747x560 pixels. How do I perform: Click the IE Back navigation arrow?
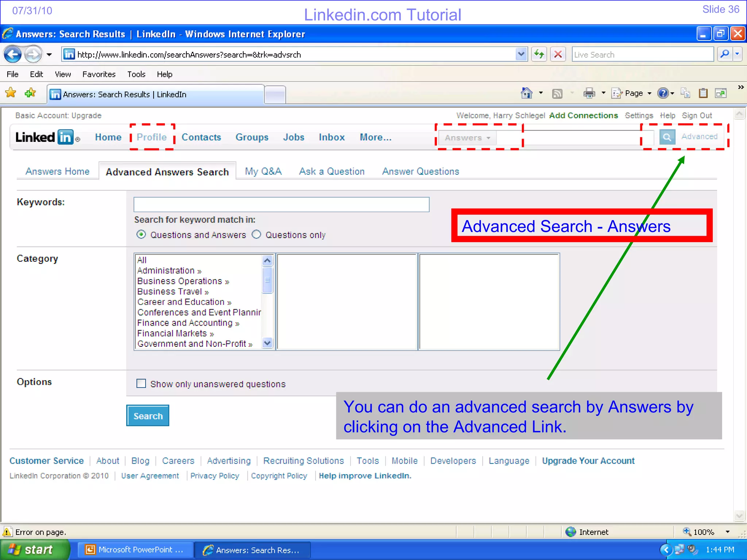tap(13, 55)
